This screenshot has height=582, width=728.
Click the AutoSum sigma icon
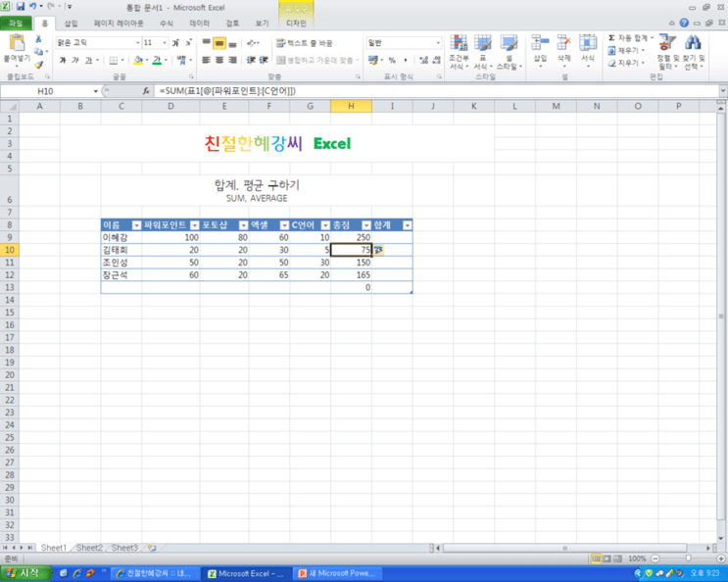[x=612, y=38]
